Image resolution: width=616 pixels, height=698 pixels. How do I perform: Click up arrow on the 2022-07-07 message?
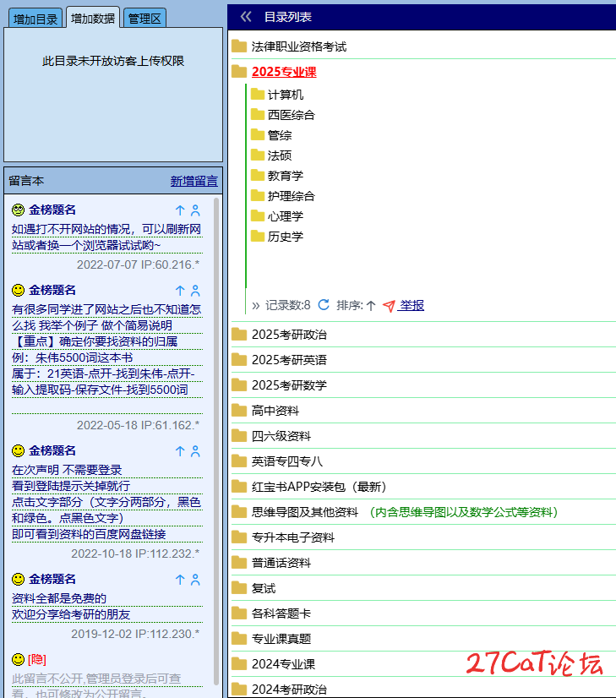pyautogui.click(x=180, y=210)
